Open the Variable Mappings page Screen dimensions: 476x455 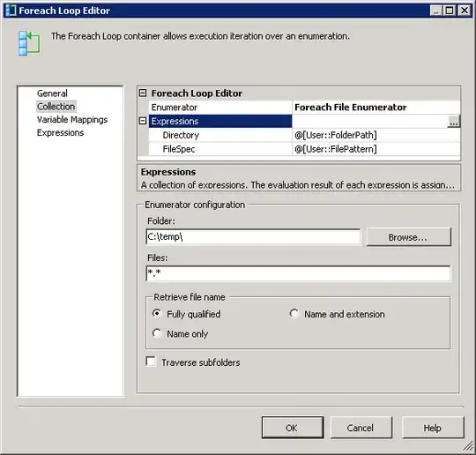point(72,120)
